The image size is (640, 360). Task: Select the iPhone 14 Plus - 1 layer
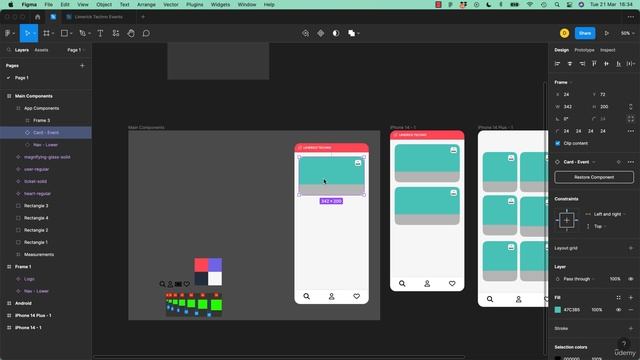(x=46, y=316)
